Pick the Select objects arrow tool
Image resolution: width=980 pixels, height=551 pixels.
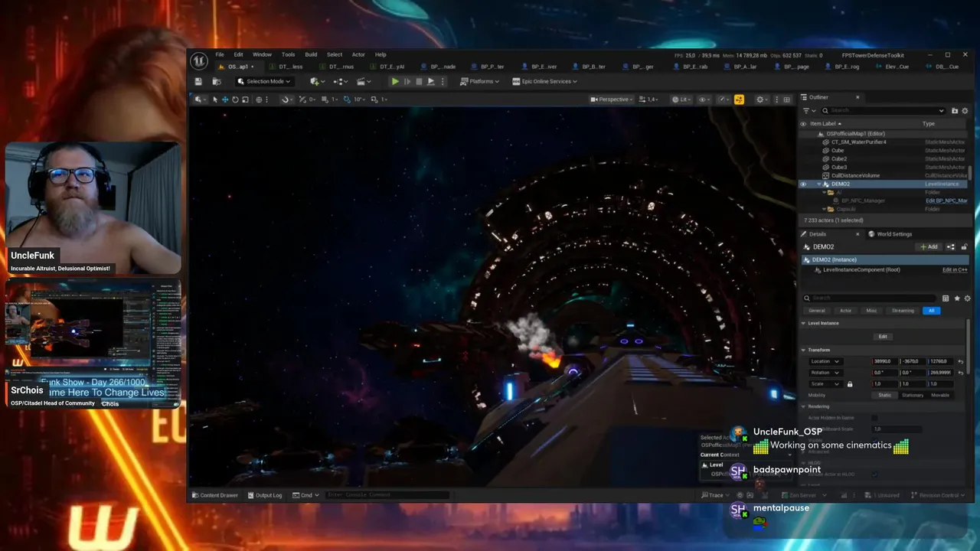tap(215, 99)
